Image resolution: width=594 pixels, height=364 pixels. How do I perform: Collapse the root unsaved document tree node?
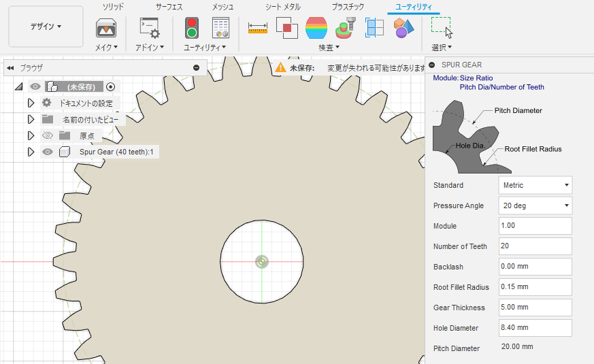tap(19, 86)
